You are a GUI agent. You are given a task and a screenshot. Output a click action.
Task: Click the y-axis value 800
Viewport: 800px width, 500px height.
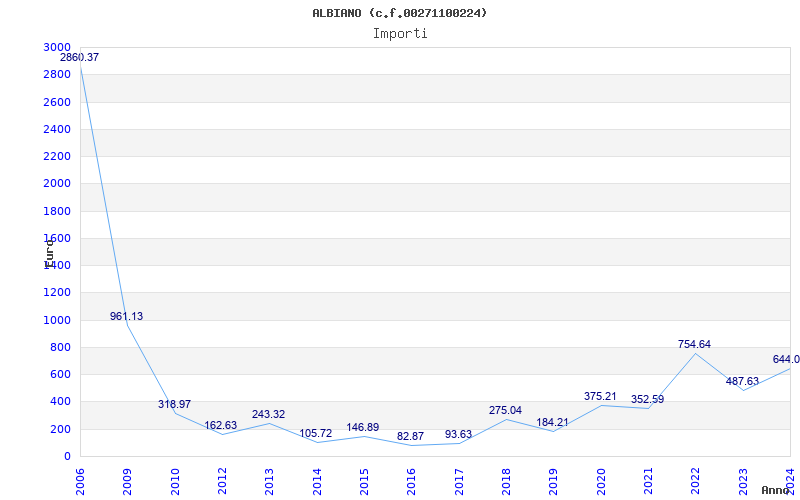click(60, 347)
